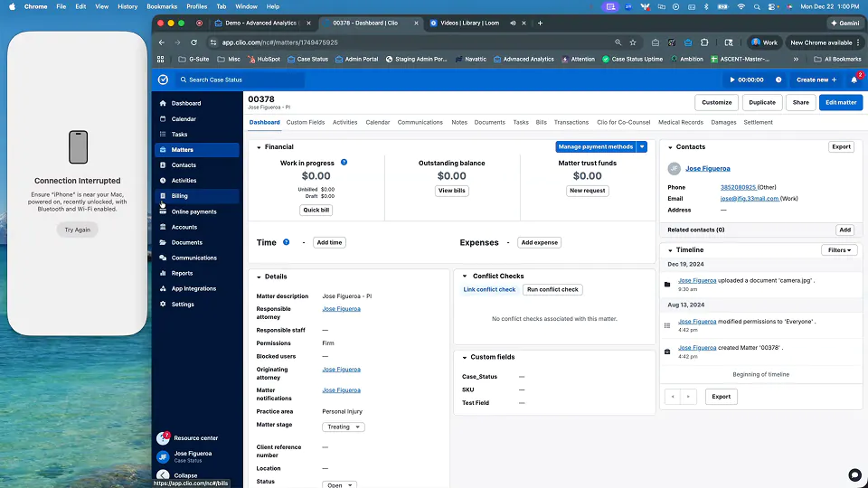This screenshot has width=868, height=488.
Task: Open the Jose Figueroa contact link
Action: 708,168
